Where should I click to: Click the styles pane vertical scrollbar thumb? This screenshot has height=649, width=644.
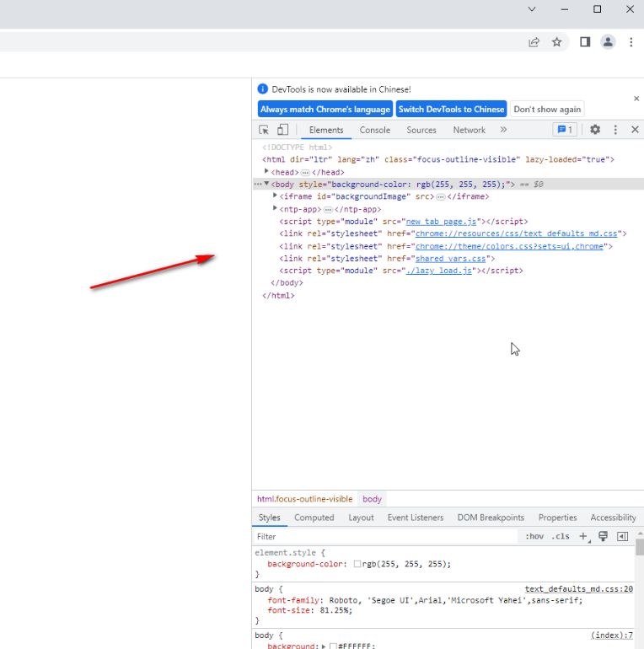pyautogui.click(x=640, y=547)
